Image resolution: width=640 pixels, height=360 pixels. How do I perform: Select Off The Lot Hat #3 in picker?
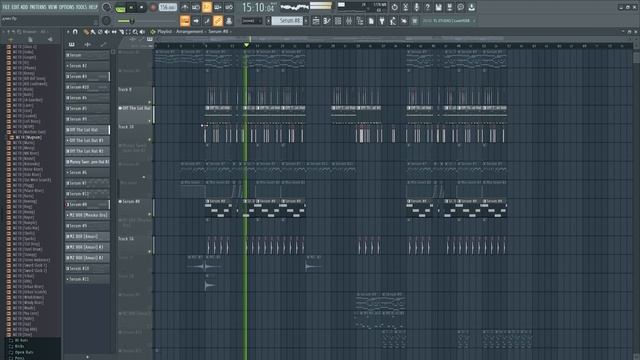(x=87, y=140)
